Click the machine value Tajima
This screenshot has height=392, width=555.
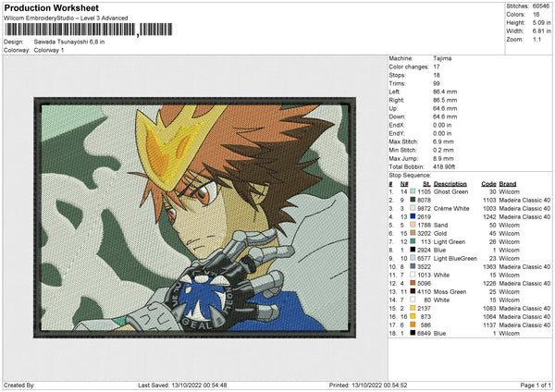coord(442,58)
